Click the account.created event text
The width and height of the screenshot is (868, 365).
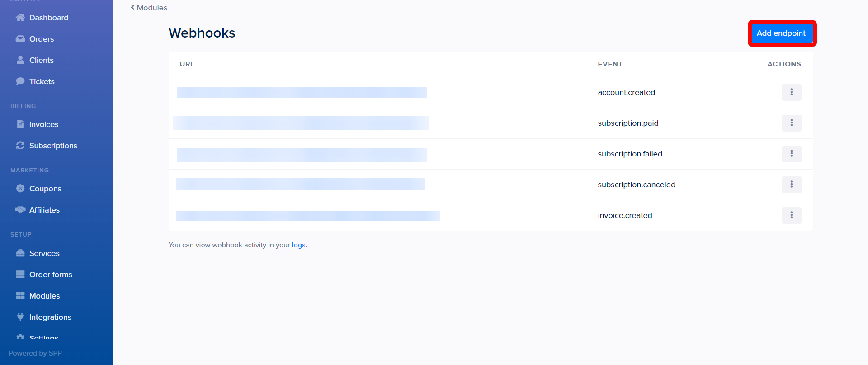(626, 92)
